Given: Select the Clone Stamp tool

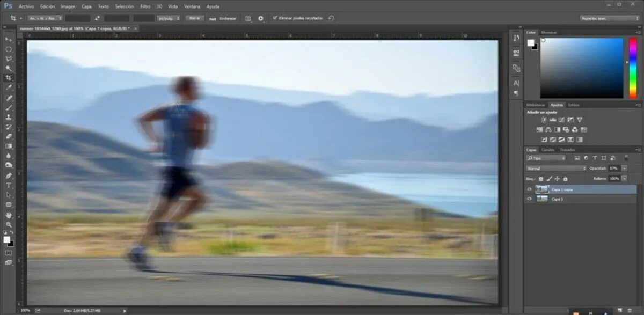Looking at the screenshot, I should click(x=9, y=117).
